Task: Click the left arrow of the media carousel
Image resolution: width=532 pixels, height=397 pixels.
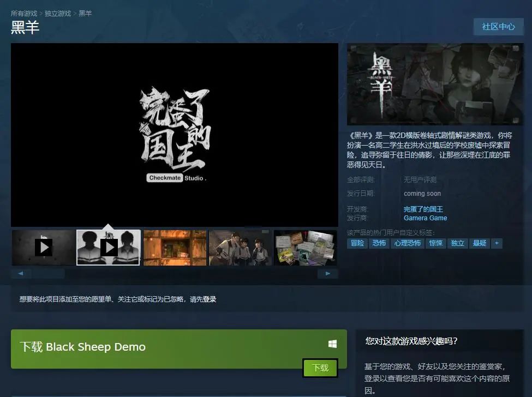Action: click(21, 273)
